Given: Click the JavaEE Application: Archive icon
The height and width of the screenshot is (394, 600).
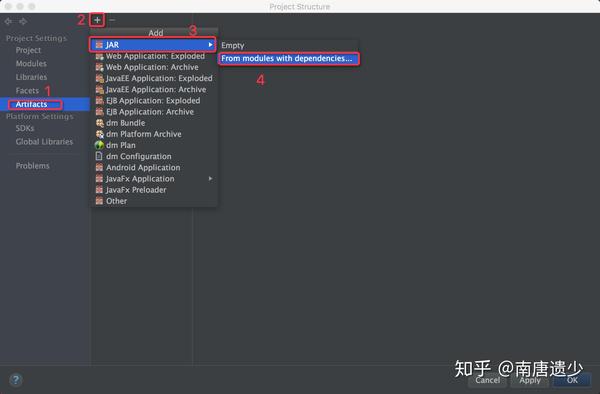Looking at the screenshot, I should (x=99, y=90).
